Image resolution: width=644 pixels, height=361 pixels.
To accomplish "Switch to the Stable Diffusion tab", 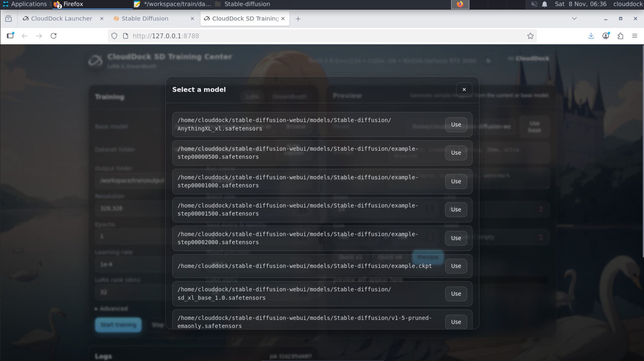I will (144, 18).
